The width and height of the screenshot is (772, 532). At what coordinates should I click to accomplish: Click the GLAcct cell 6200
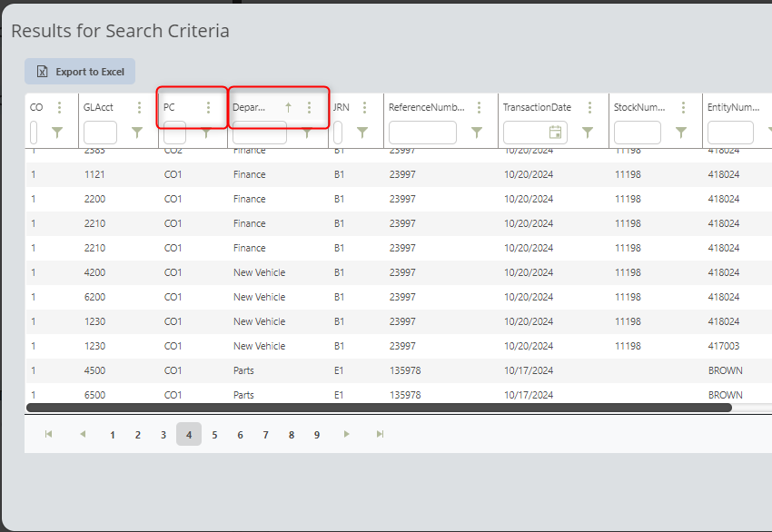click(94, 297)
